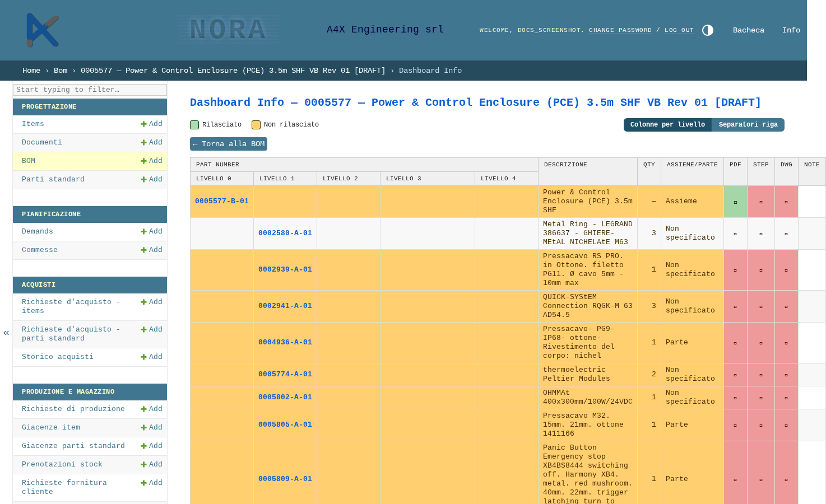Open Parti standard in the sidebar
826x504 pixels.
point(53,179)
